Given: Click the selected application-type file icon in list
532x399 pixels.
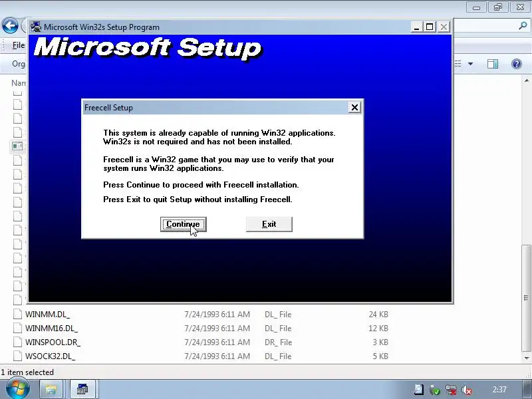Looking at the screenshot, I should pyautogui.click(x=17, y=146).
